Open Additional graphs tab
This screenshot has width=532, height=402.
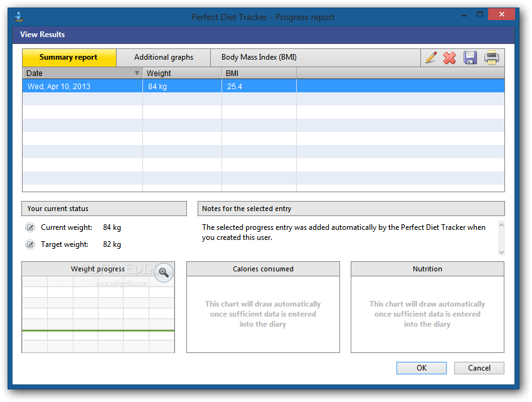(x=164, y=57)
